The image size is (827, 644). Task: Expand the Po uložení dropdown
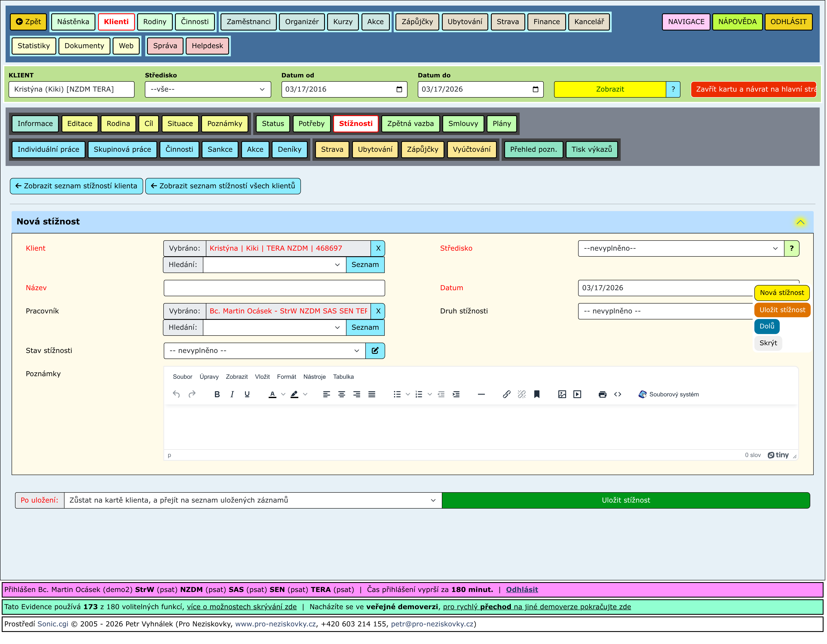(253, 500)
